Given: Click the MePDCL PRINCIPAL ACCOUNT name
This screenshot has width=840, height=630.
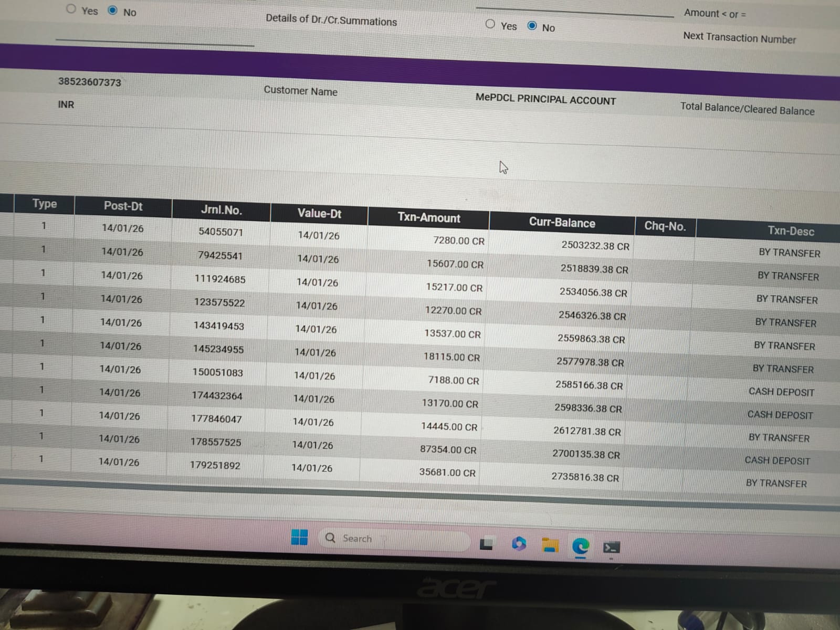Looking at the screenshot, I should tap(545, 99).
